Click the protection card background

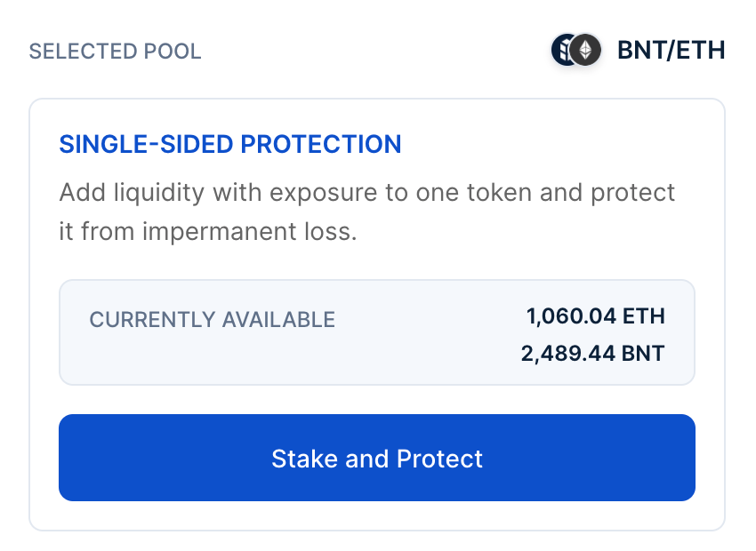(376, 258)
